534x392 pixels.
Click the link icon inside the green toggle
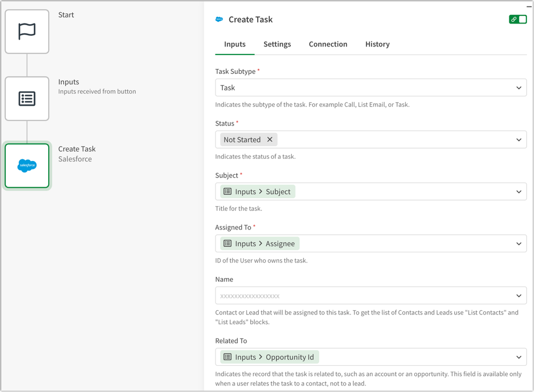tap(514, 19)
